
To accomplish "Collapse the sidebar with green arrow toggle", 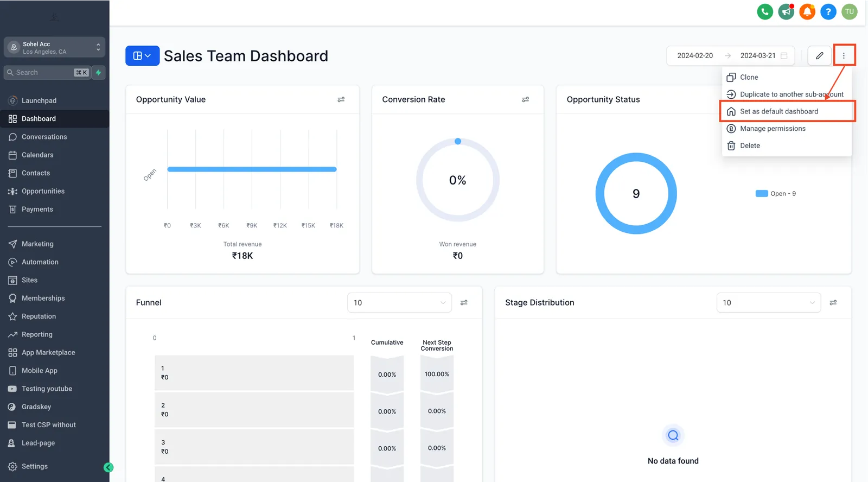I will point(108,467).
